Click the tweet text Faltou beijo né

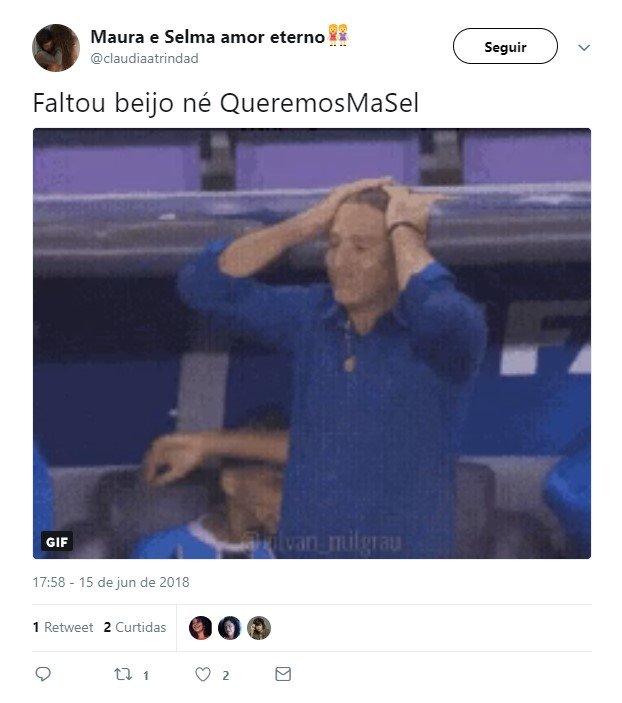[122, 103]
